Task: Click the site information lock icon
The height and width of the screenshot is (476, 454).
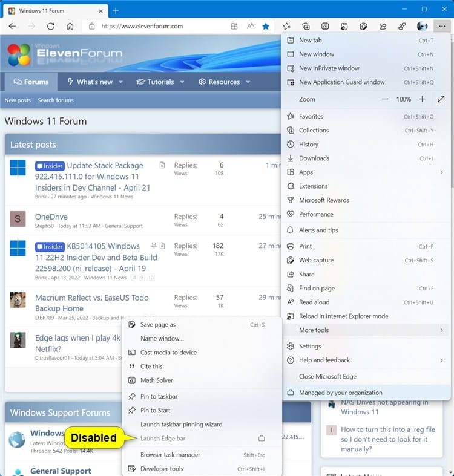Action: tap(92, 26)
